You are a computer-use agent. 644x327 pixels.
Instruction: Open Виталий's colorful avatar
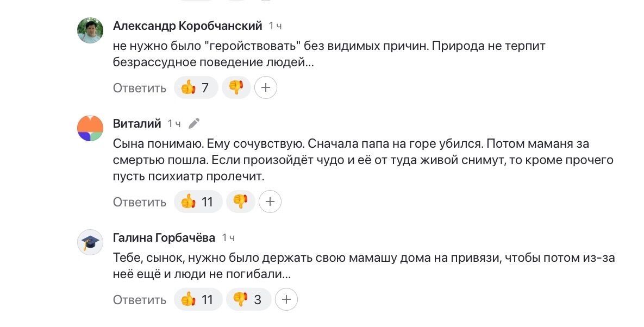tap(91, 129)
